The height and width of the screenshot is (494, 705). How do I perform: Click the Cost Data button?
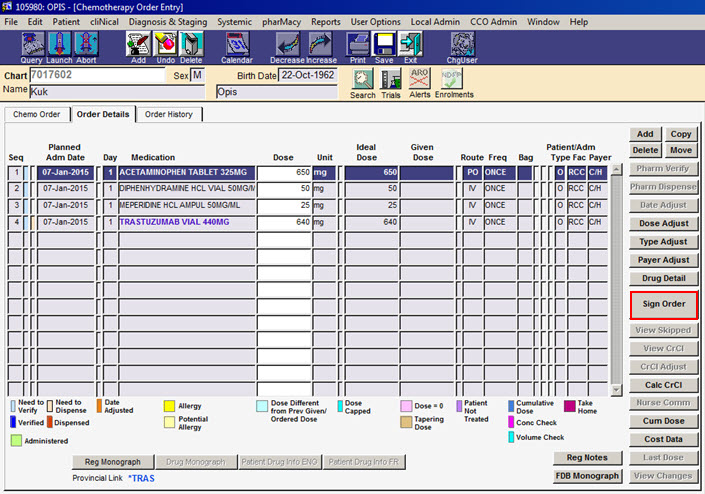[x=664, y=439]
